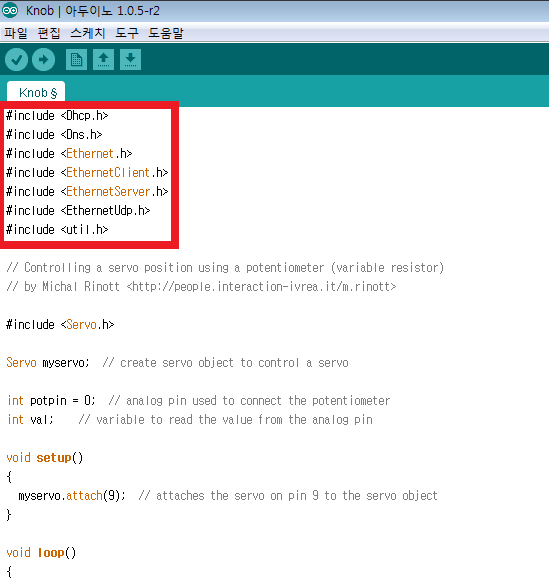Click the EthernetClient.h include line
The width and height of the screenshot is (549, 581).
pos(87,173)
